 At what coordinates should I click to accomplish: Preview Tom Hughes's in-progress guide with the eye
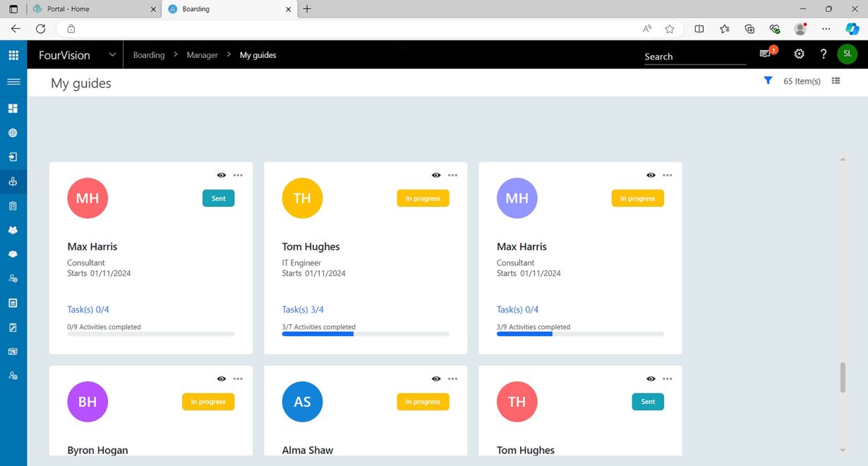(x=436, y=175)
